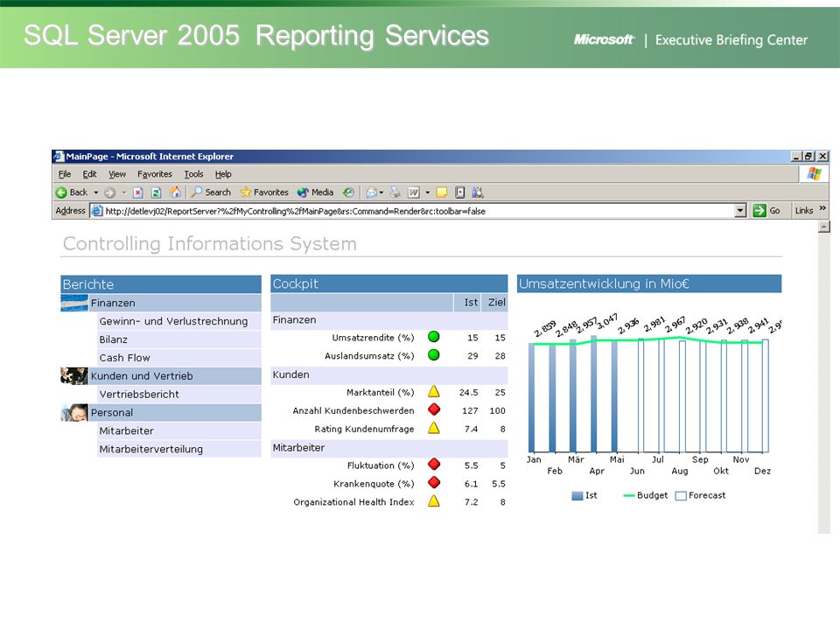Click into the address URL field

click(418, 211)
